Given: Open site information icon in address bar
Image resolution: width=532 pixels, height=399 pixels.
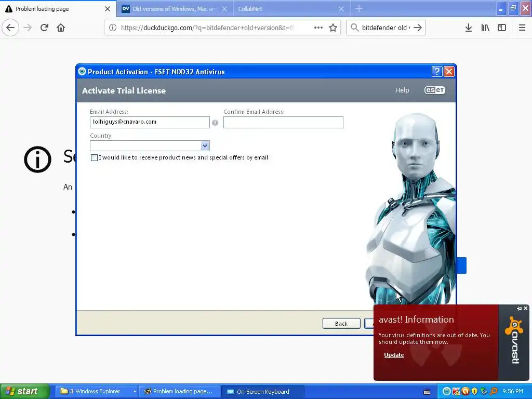Looking at the screenshot, I should [x=113, y=28].
